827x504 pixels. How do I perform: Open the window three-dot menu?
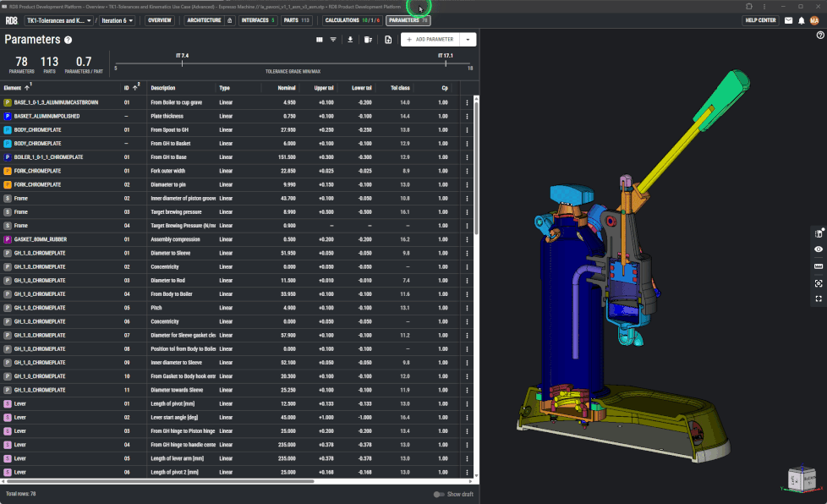click(764, 6)
